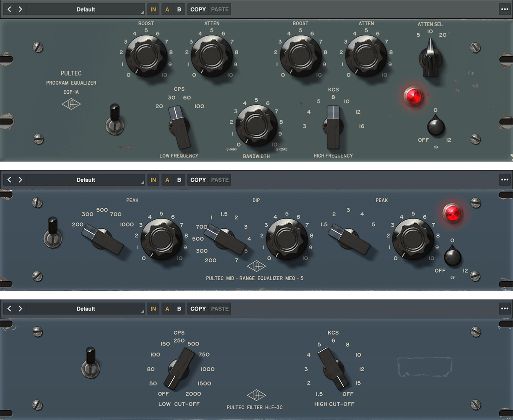The image size is (513, 420).
Task: Open the Default preset dropdown on EQP-1A
Action: point(85,9)
